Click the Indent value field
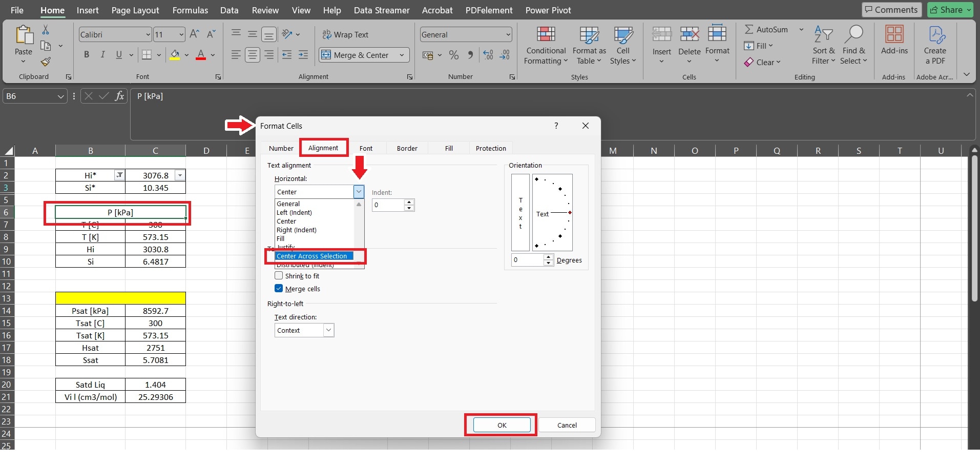Screen dimensions: 980x464 [x=388, y=205]
